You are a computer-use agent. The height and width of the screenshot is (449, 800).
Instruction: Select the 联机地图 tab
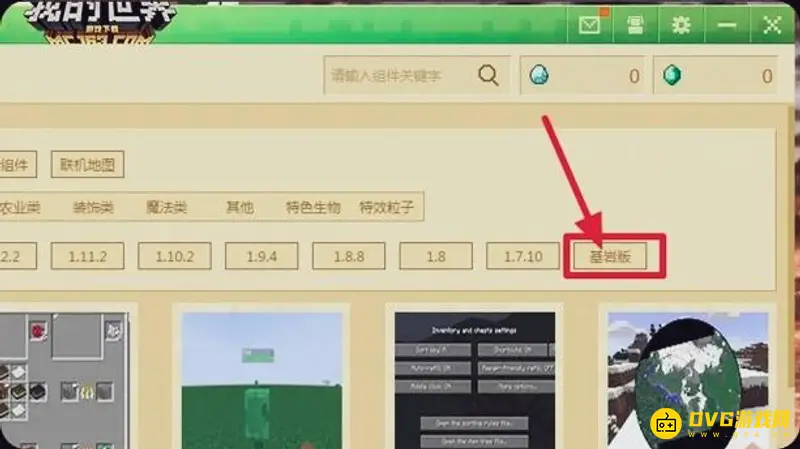coord(87,165)
